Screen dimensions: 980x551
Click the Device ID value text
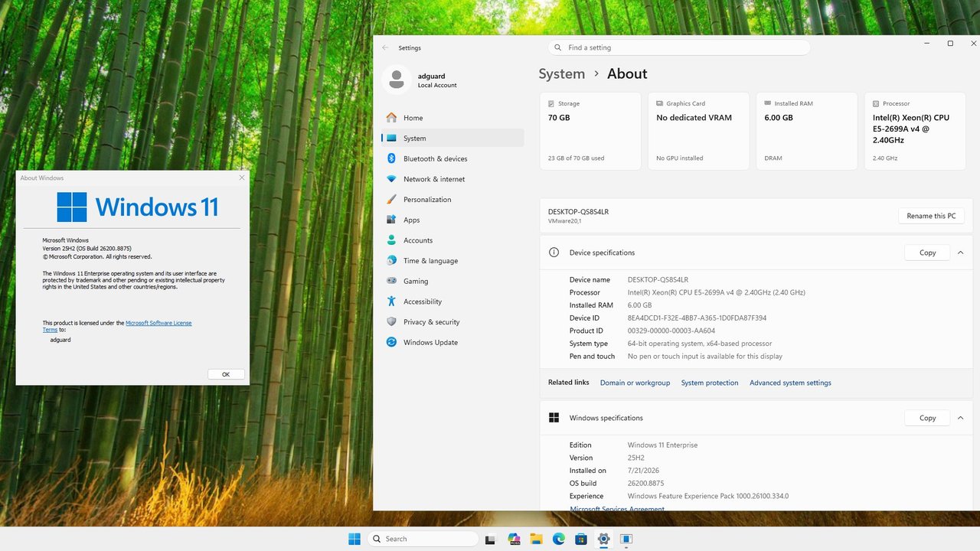pos(697,318)
